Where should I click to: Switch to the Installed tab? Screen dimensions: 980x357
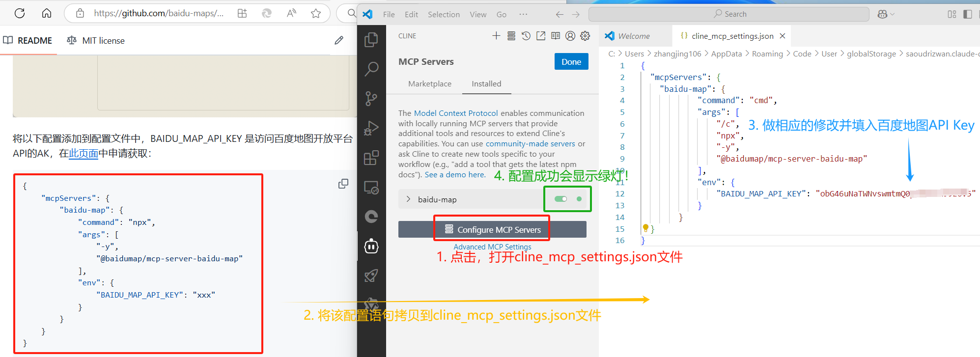(486, 83)
